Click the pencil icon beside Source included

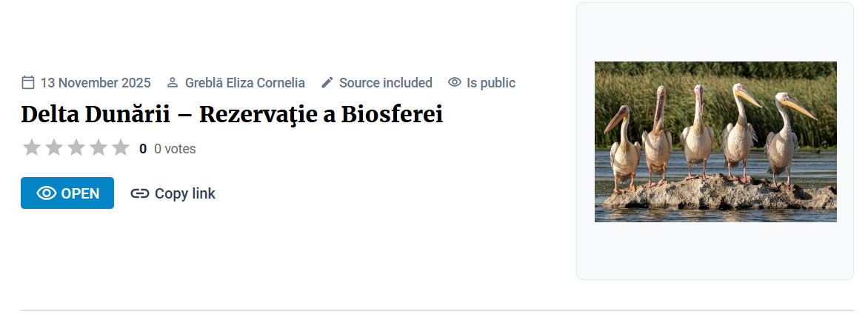click(327, 82)
